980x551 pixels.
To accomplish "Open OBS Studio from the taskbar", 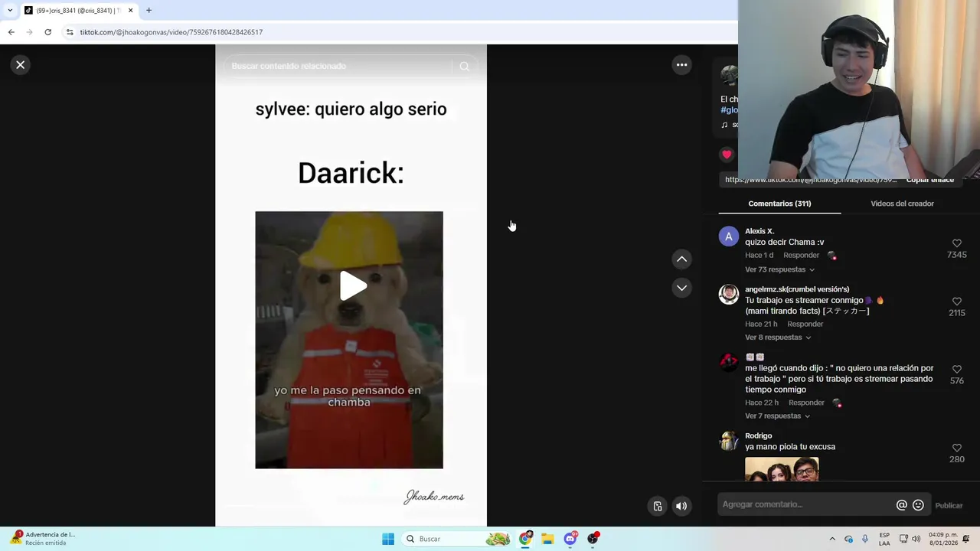I will pyautogui.click(x=593, y=539).
